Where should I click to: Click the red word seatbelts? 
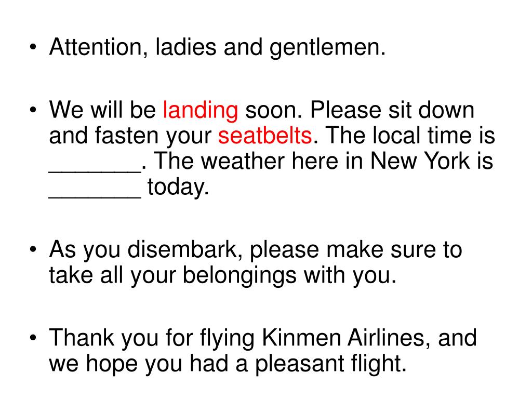pos(264,135)
